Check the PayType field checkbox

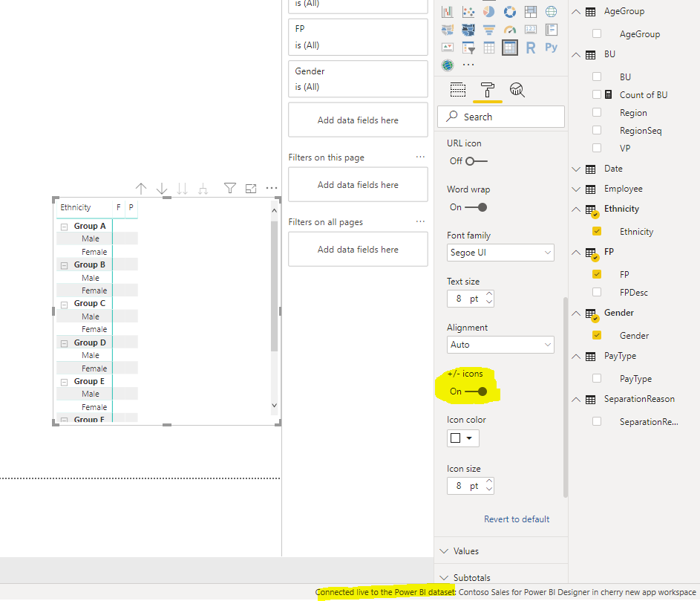point(597,378)
